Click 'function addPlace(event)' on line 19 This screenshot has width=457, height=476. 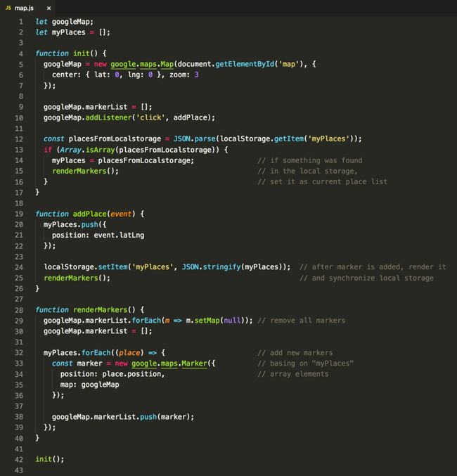[85, 214]
